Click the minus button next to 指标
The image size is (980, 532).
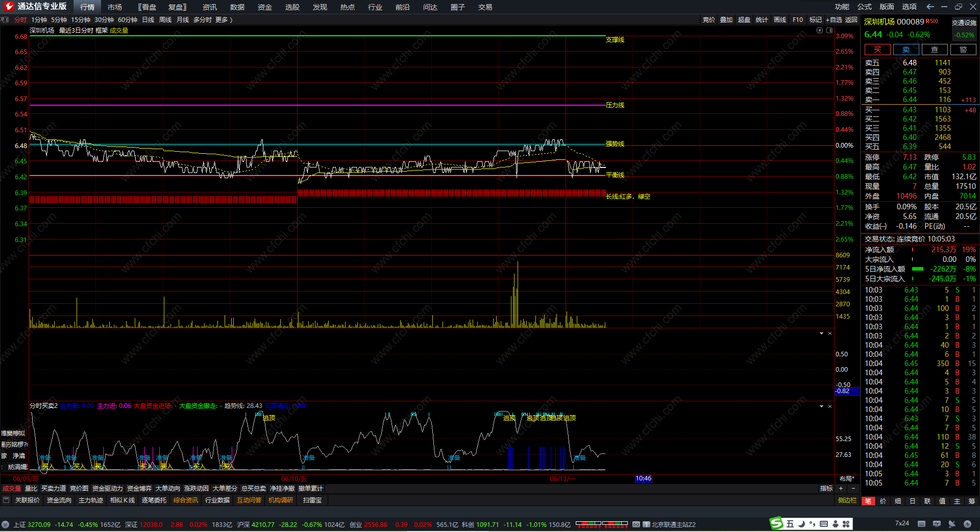pyautogui.click(x=853, y=489)
